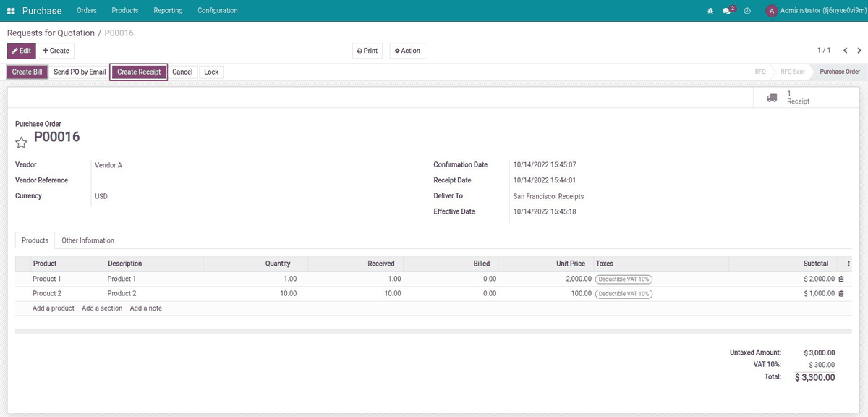Toggle the priority star next to P00016
The width and height of the screenshot is (868, 417).
tap(22, 143)
